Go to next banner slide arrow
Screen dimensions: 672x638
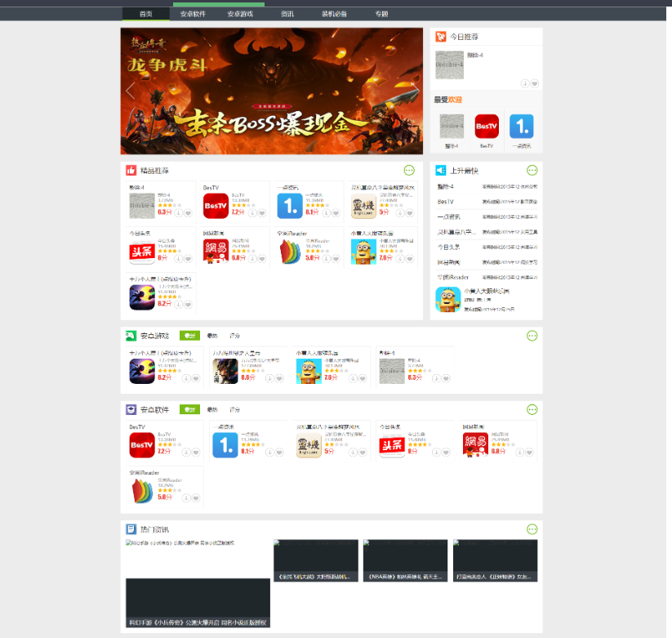(414, 91)
